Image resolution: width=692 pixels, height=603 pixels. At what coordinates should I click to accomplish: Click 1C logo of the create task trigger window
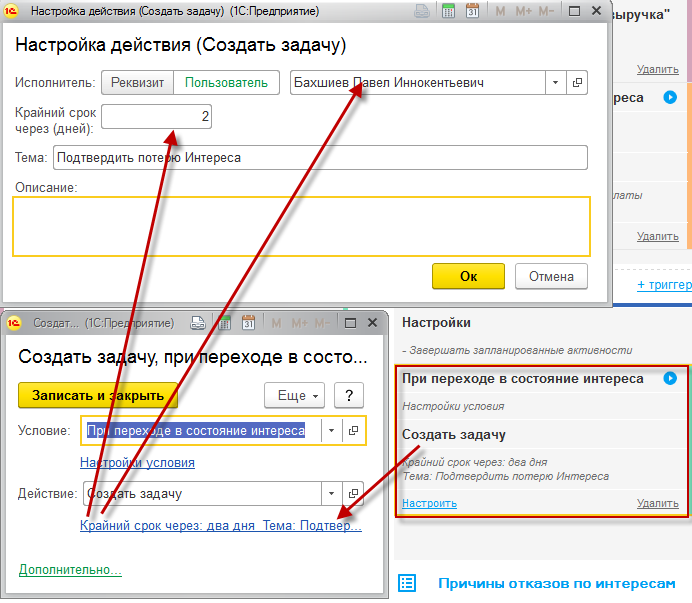14,323
